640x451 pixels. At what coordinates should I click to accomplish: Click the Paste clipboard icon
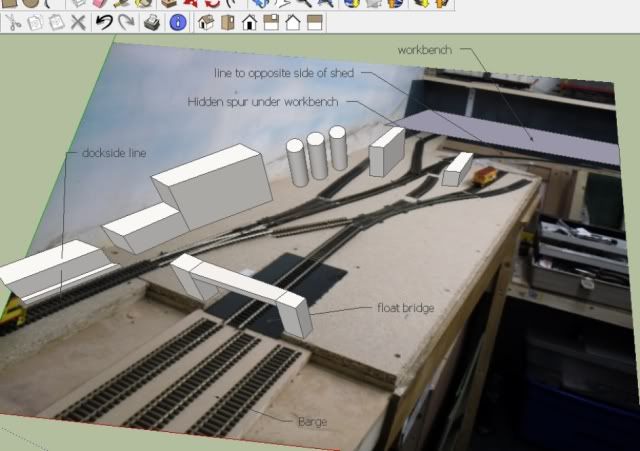(56, 22)
